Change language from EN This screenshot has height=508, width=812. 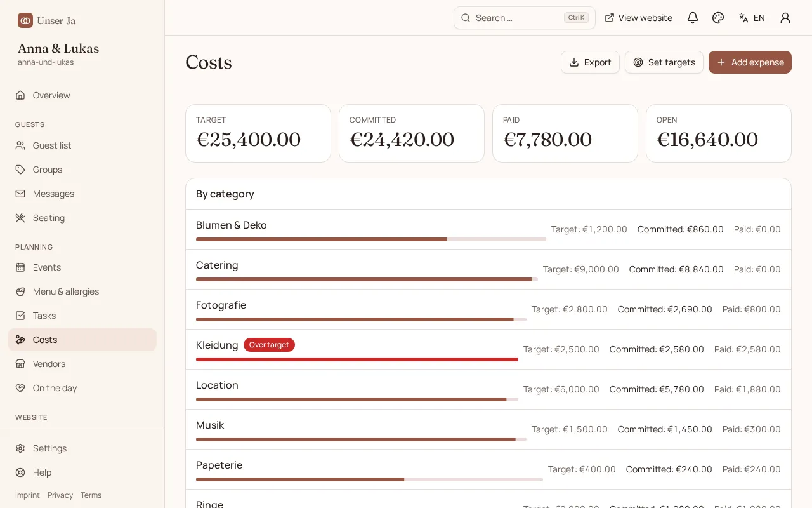[752, 18]
